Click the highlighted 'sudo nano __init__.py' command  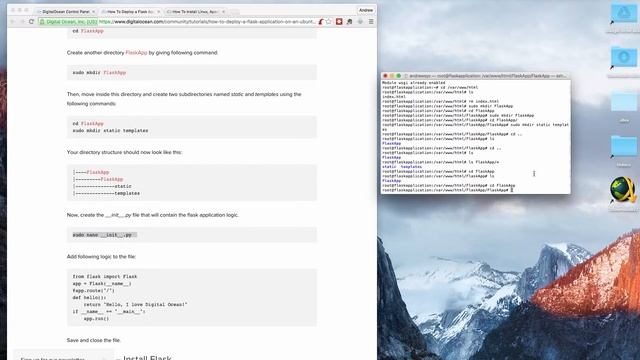(104, 235)
